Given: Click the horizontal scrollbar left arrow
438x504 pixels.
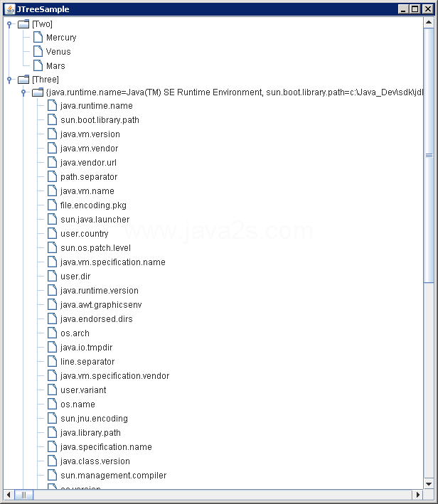Looking at the screenshot, I should pyautogui.click(x=9, y=495).
